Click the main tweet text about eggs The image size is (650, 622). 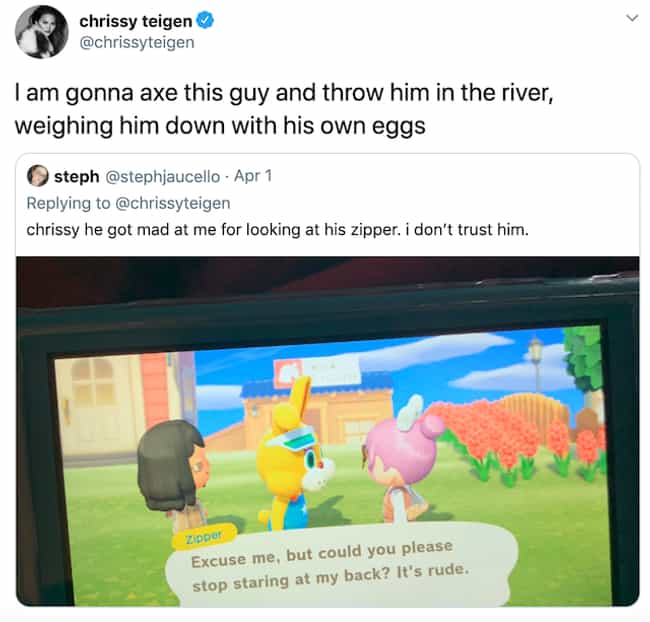[x=284, y=109]
